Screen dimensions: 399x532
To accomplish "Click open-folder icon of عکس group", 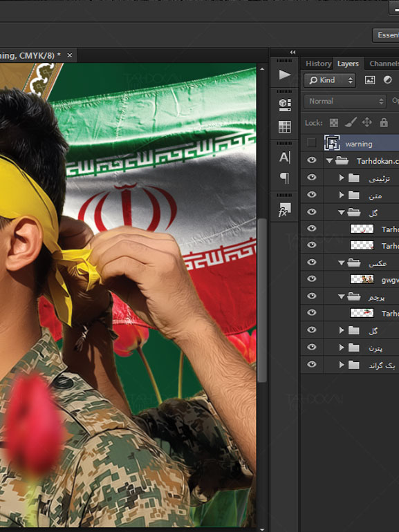I will tap(354, 263).
